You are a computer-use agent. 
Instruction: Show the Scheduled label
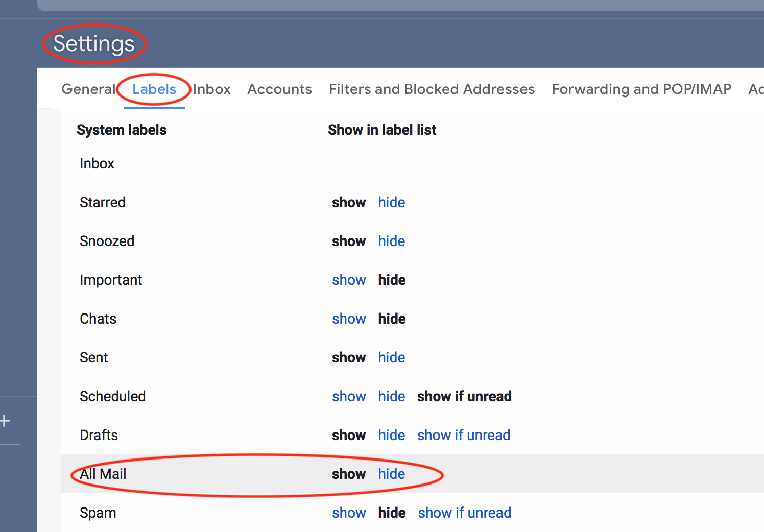349,396
